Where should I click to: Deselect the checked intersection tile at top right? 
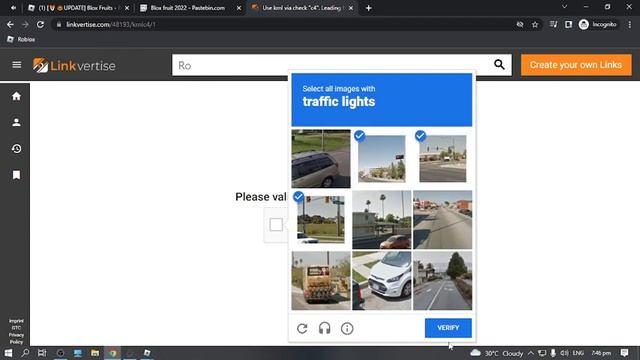click(442, 159)
